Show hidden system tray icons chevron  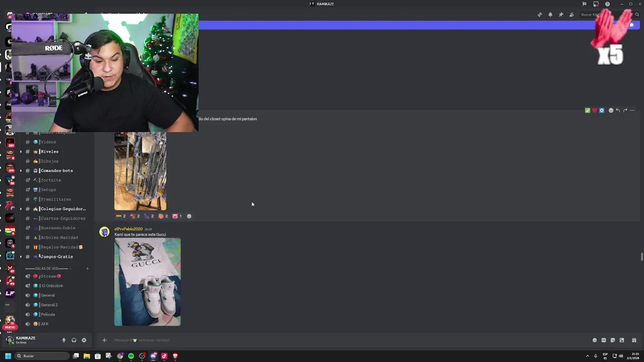(x=587, y=356)
